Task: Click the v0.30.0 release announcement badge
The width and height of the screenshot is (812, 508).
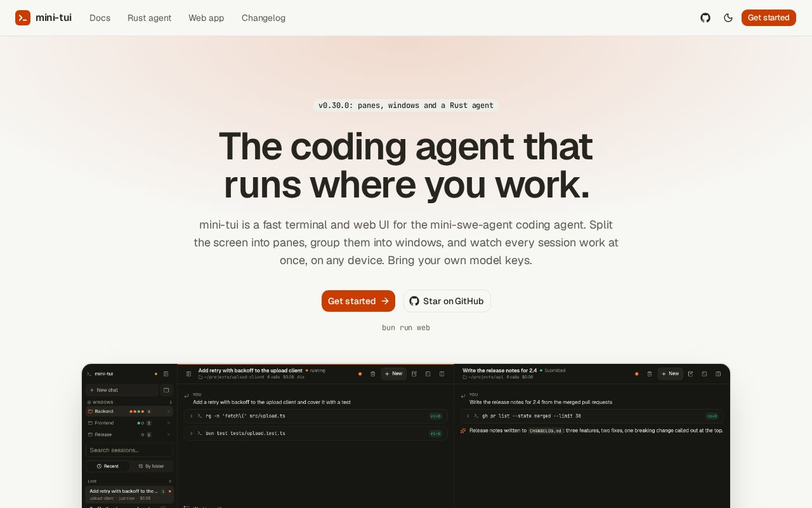Action: click(x=406, y=105)
